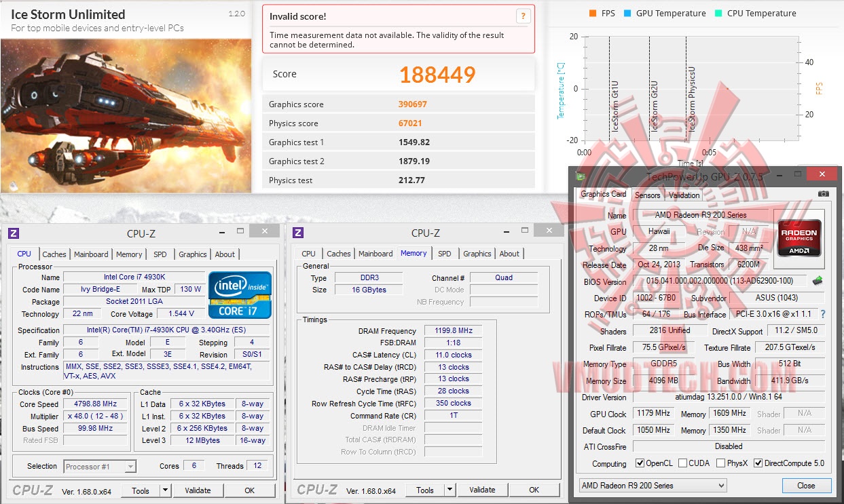Click the Close button in GPU-Z
Image resolution: width=844 pixels, height=504 pixels.
coord(806,486)
